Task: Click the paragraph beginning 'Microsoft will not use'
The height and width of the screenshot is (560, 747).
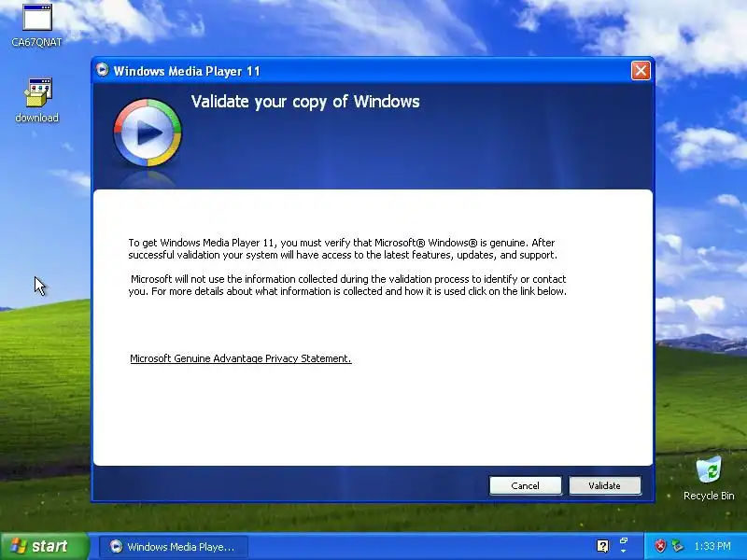Action: 347,285
